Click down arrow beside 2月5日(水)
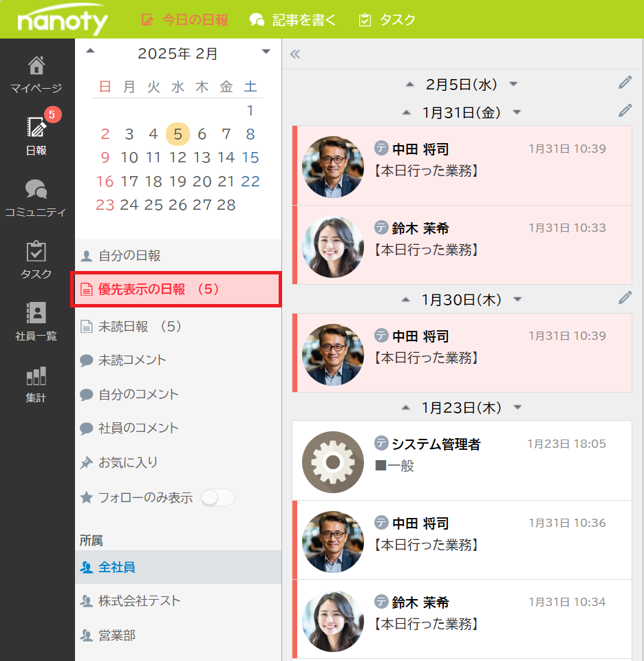This screenshot has width=644, height=661. coord(513,84)
